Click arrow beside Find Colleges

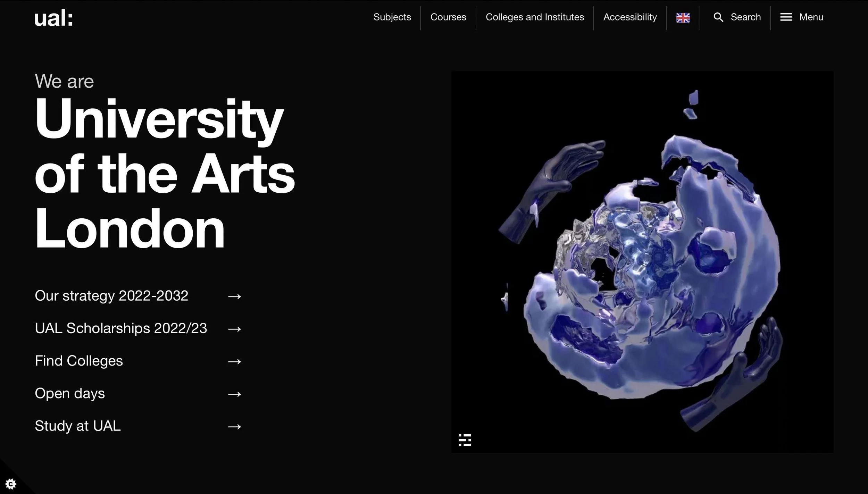click(x=234, y=361)
